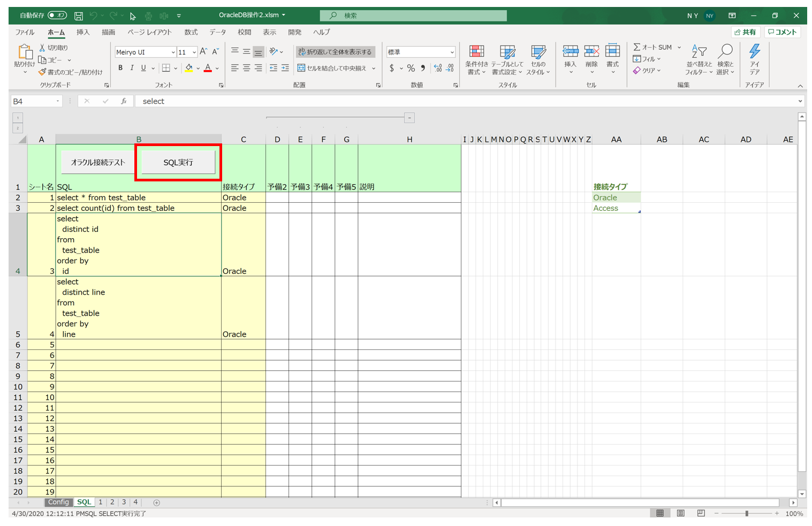Collapse the column group with minus button
This screenshot has height=526, width=812.
click(x=409, y=118)
